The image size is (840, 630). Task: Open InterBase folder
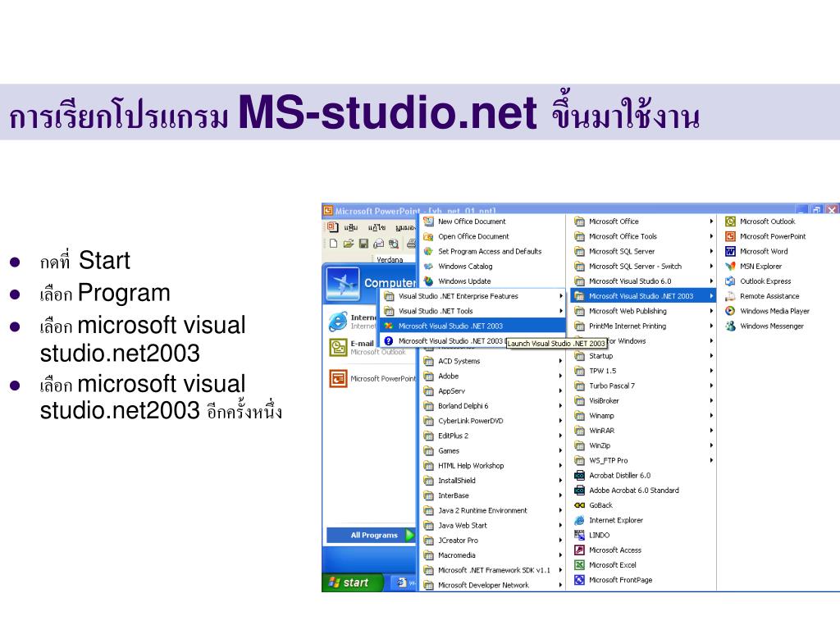click(493, 495)
